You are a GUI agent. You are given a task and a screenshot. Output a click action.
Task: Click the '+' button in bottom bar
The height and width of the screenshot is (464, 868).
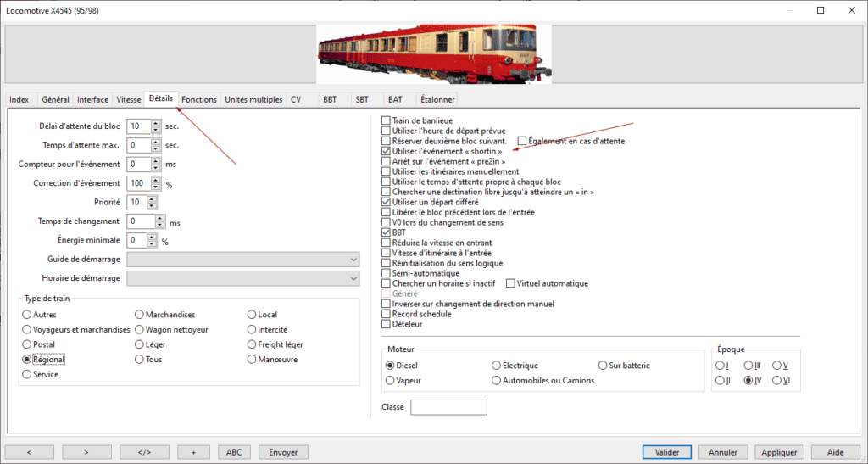pyautogui.click(x=193, y=452)
